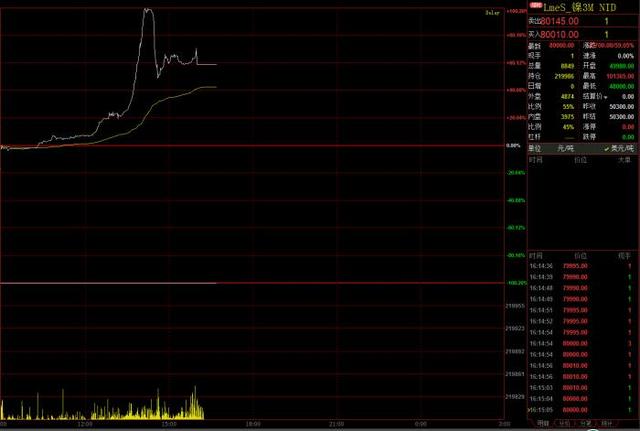Click the price peak on intraday chart
This screenshot has width=640, height=431.
pos(148,9)
